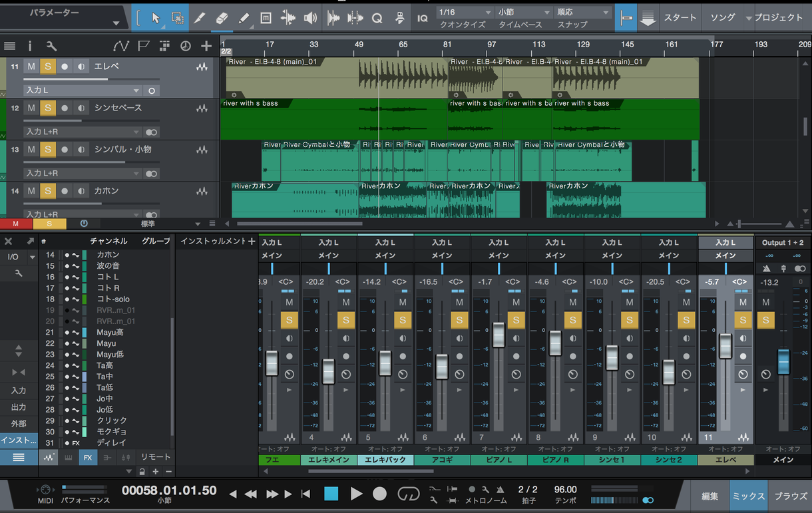Mute track 11 エレベ
This screenshot has height=513, width=812.
click(31, 67)
